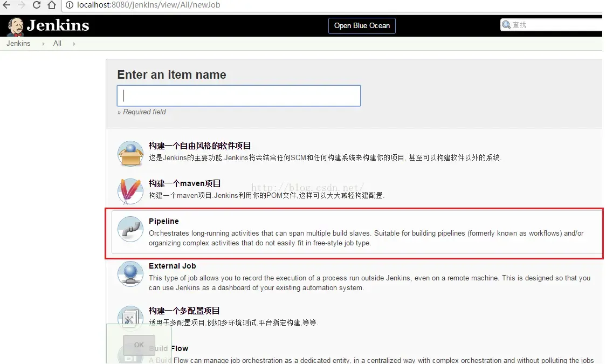Click External Job description starting 'This type of job'
Screen dimensions: 606x364
click(369, 283)
